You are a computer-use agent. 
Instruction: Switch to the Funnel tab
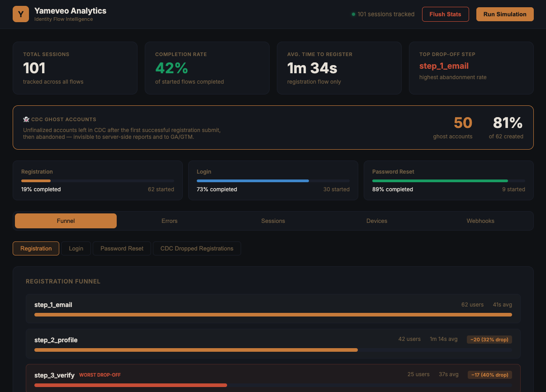pos(66,221)
